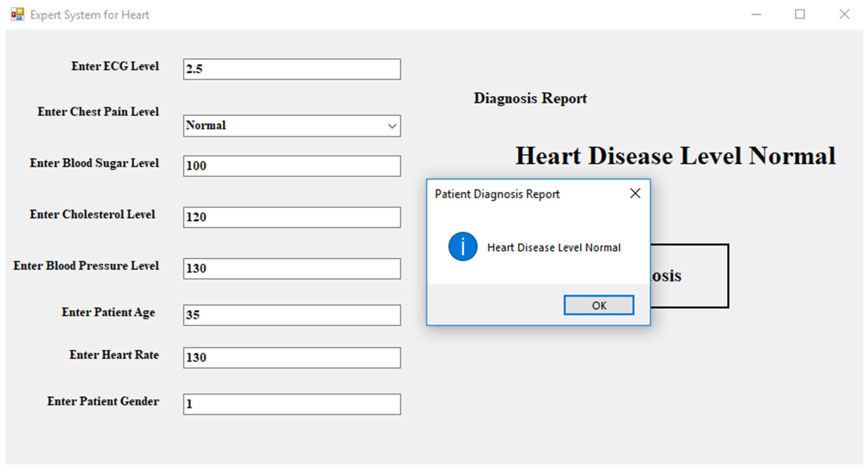Click the Heart Rate input field
This screenshot has height=470, width=868.
tap(292, 358)
